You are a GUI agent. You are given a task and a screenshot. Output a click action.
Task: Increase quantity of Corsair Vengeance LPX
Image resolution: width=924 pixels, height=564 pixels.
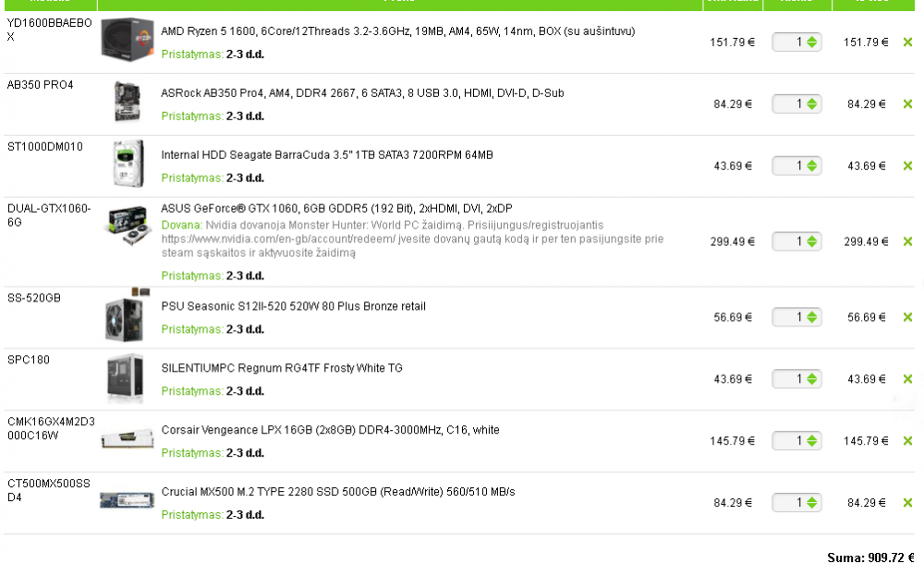[812, 437]
